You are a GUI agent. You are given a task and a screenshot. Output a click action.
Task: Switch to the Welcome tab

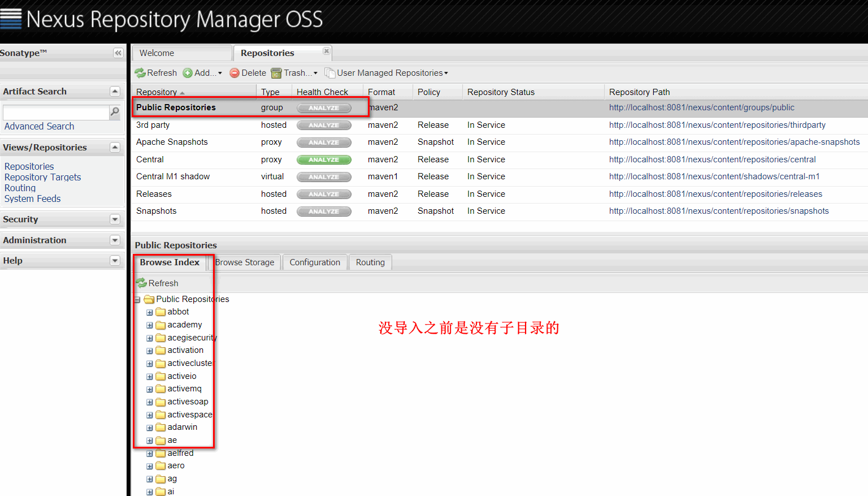[183, 53]
